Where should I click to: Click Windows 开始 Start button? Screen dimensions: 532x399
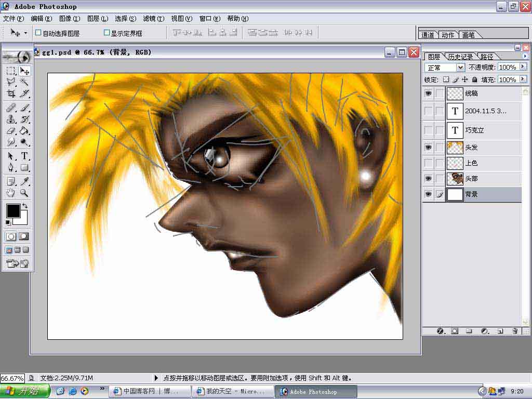pyautogui.click(x=25, y=391)
